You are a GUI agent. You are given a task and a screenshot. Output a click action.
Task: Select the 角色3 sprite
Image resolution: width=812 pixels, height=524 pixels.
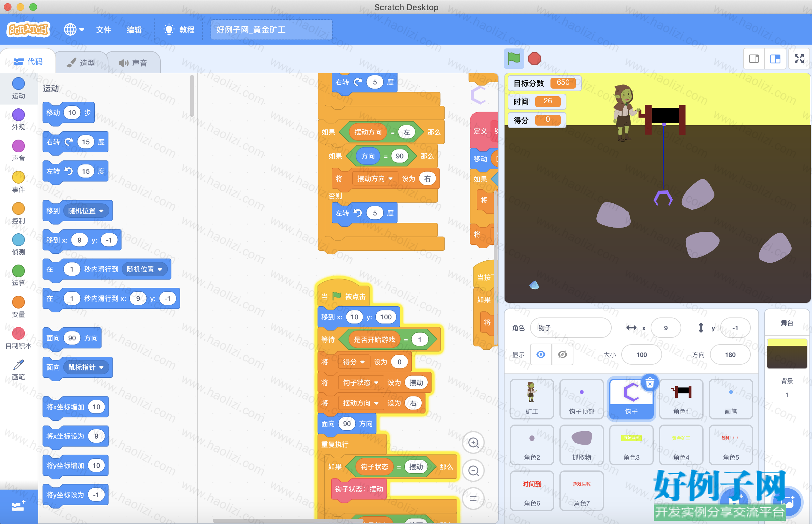pyautogui.click(x=631, y=445)
